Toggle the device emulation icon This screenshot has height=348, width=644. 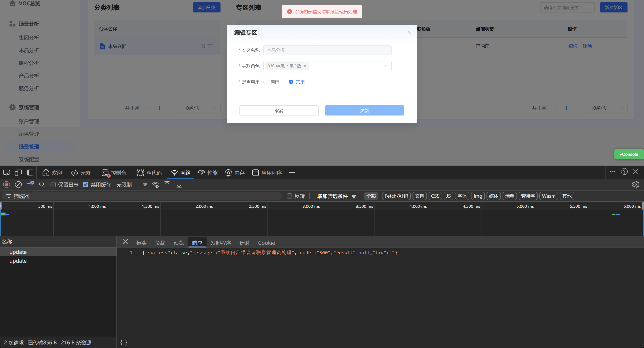pos(18,173)
